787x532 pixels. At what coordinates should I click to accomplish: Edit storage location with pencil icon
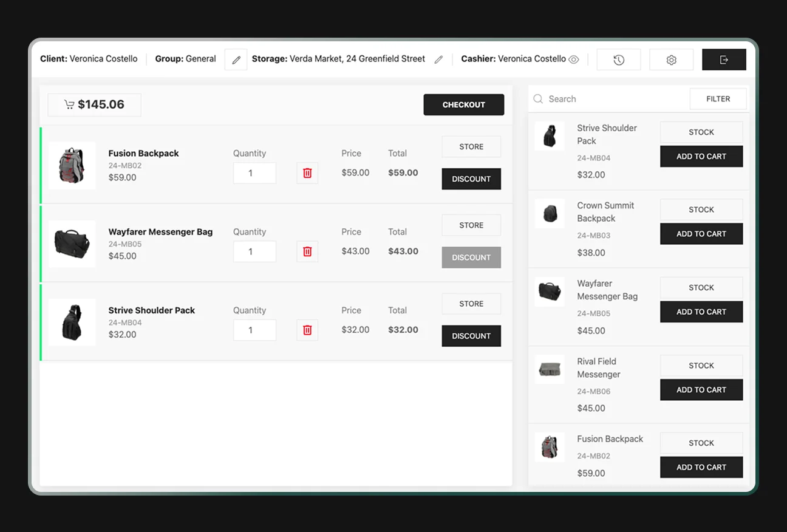(x=438, y=60)
